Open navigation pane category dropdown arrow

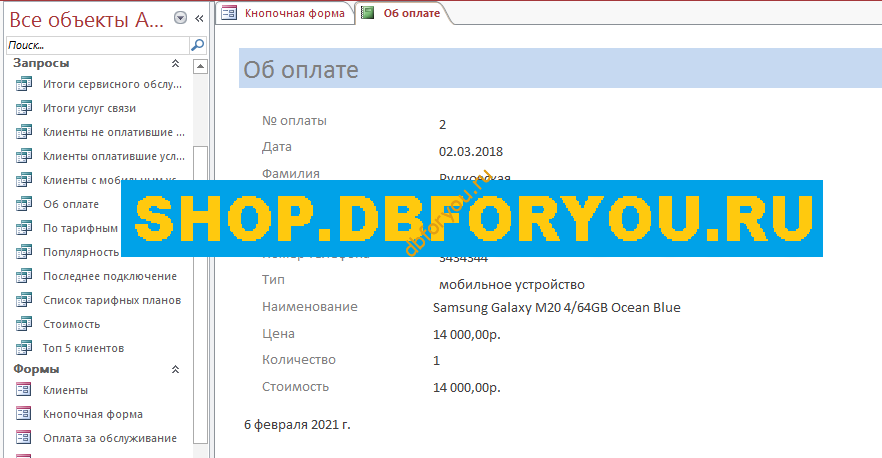(x=181, y=19)
